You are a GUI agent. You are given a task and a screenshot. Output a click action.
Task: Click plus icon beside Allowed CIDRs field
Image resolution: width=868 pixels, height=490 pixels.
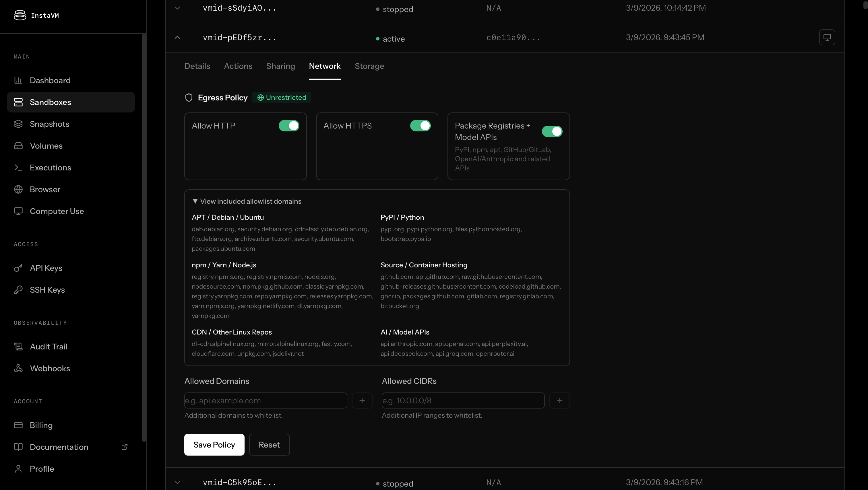click(559, 400)
